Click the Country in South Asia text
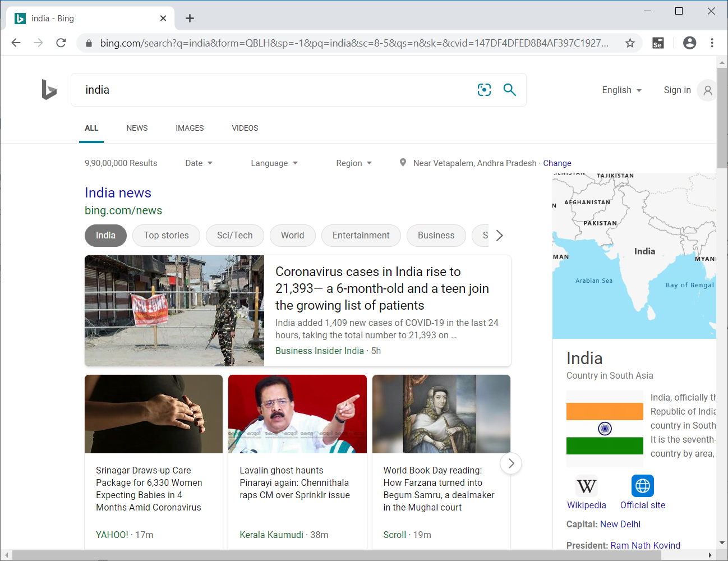The image size is (728, 561). (x=610, y=376)
